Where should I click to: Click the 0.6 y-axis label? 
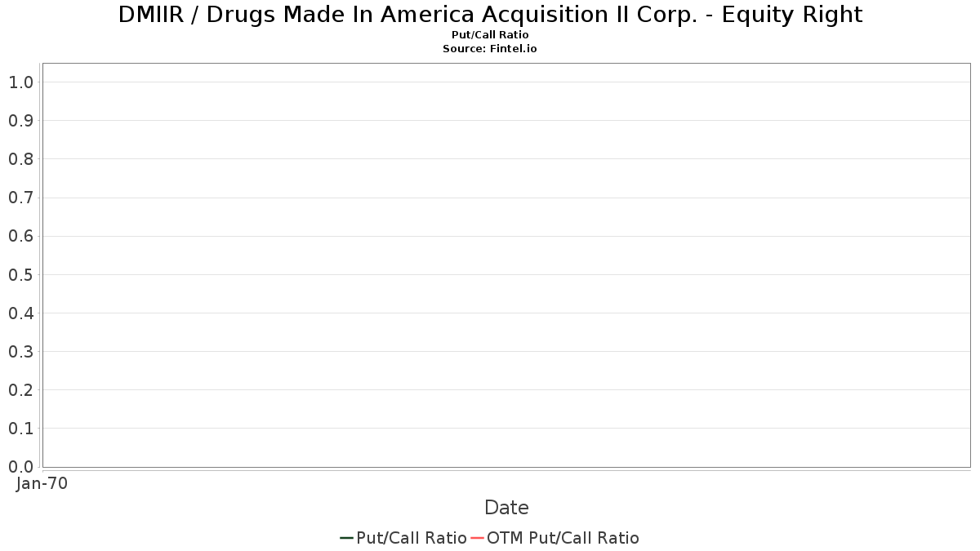20,237
